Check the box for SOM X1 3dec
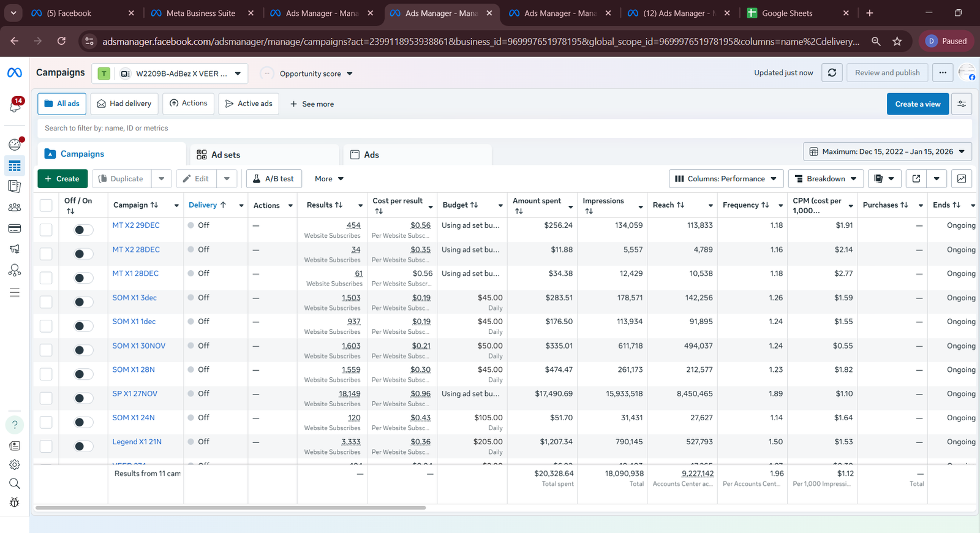 tap(46, 302)
